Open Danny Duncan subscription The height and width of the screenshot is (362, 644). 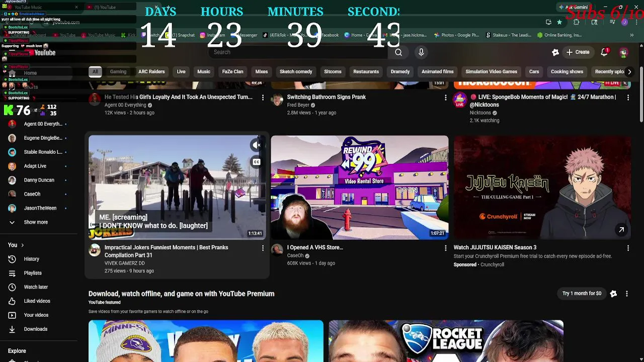pyautogui.click(x=38, y=180)
